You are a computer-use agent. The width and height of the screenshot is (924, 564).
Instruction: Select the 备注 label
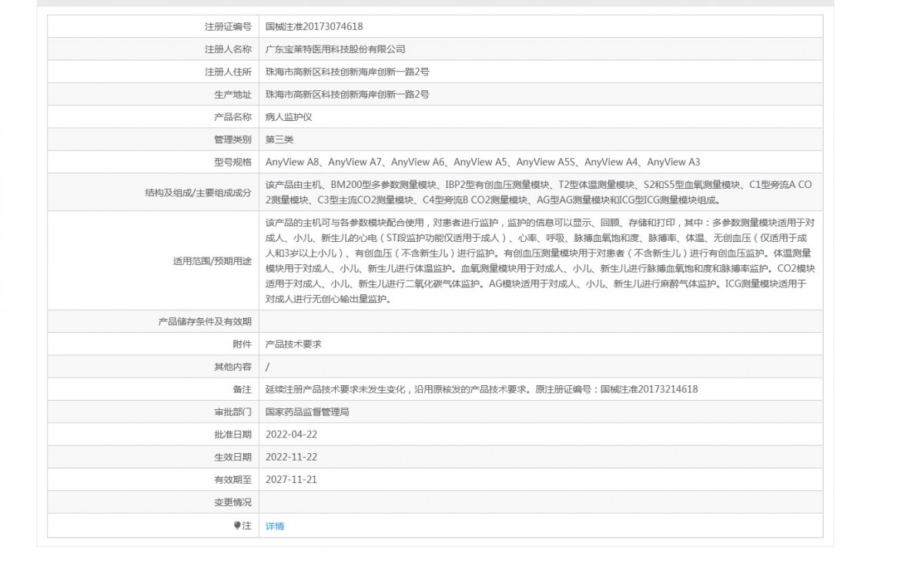point(242,389)
